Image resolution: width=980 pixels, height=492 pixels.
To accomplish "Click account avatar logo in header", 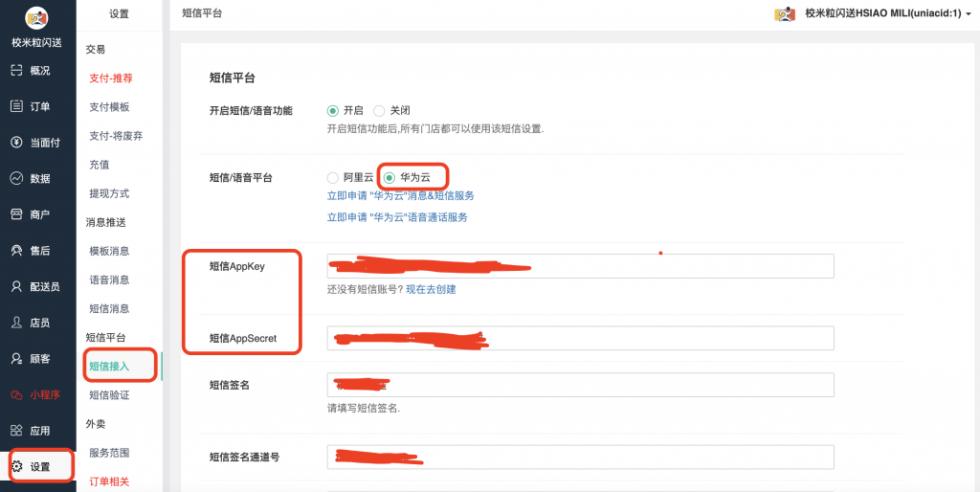I will click(x=785, y=13).
